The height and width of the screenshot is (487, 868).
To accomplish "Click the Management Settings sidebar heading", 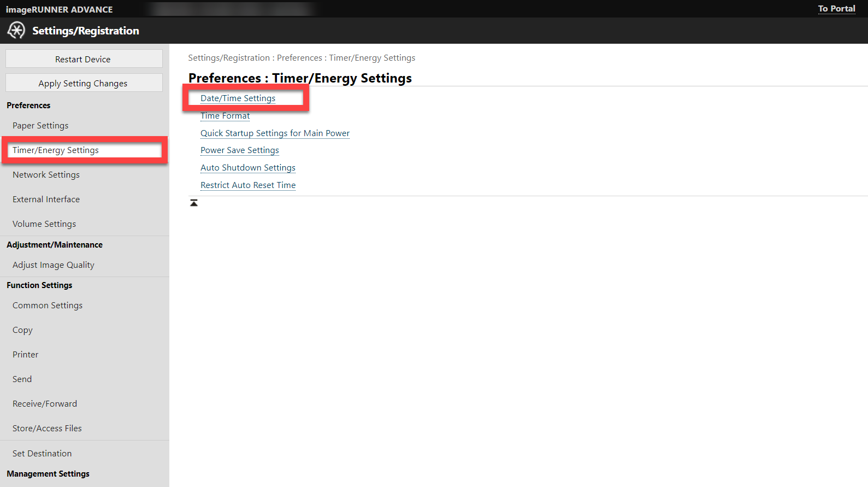I will (x=48, y=474).
